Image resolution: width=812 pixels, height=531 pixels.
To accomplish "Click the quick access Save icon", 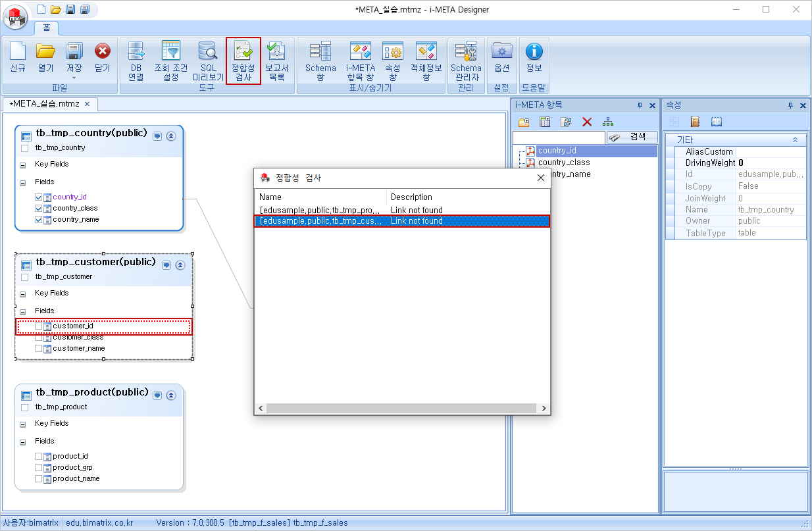I will click(70, 9).
